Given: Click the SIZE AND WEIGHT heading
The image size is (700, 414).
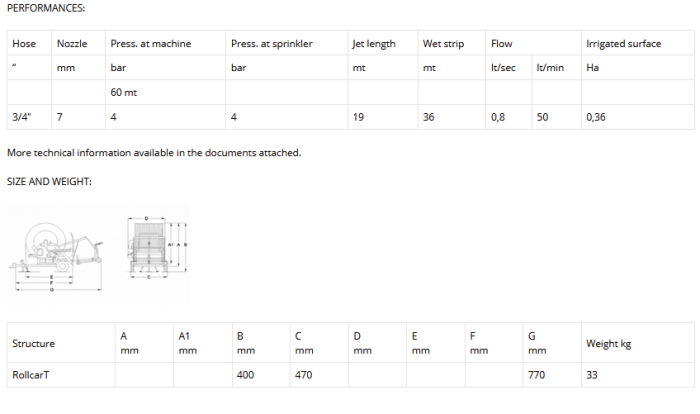Looking at the screenshot, I should (49, 181).
